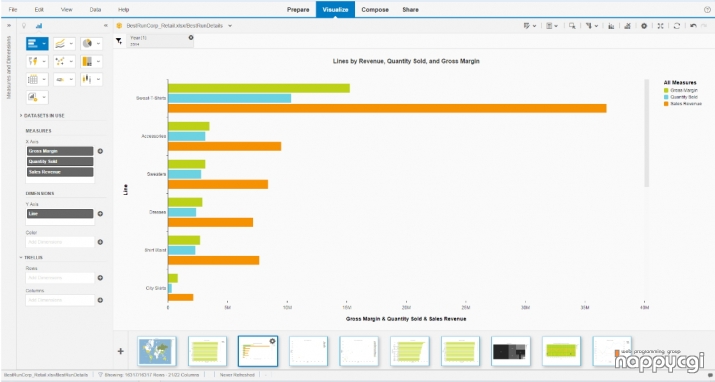715x382 pixels.
Task: Maximize the chart with fullscreen icon
Action: [x=660, y=26]
